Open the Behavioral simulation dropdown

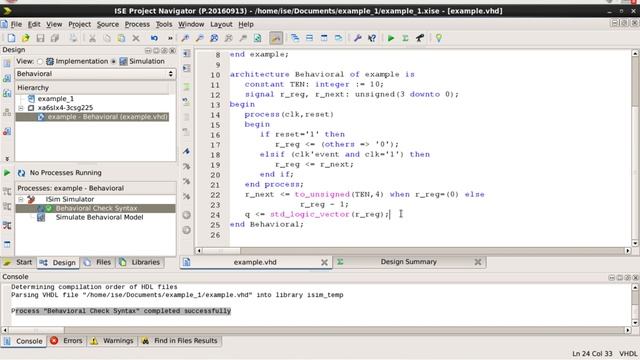[x=95, y=74]
